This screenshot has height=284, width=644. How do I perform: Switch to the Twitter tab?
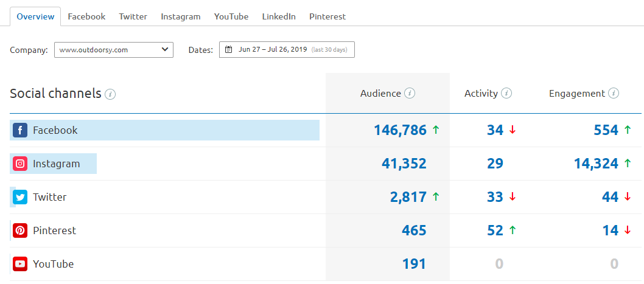133,17
